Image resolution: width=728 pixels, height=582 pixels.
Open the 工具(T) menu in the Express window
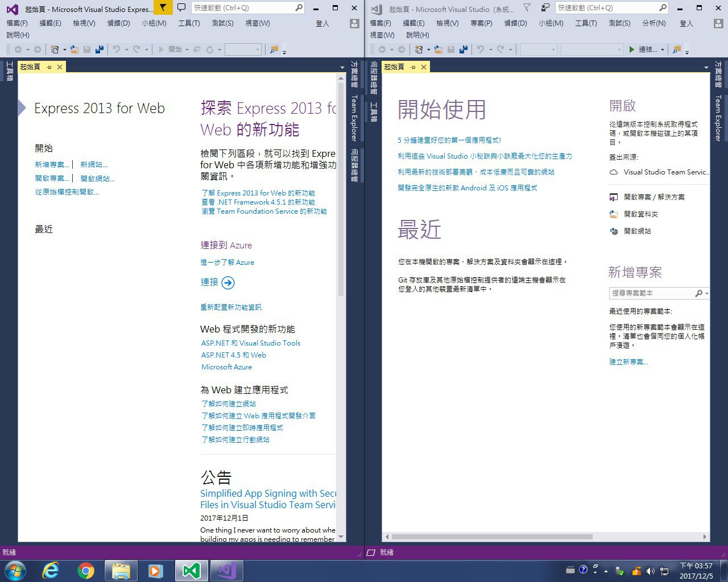click(x=189, y=23)
